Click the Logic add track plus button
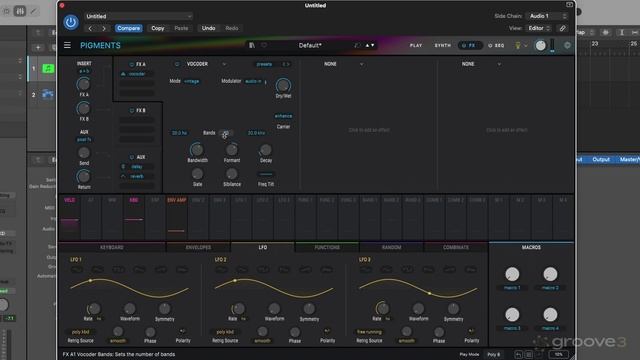Viewport: 640px width, 360px height. tap(38, 48)
